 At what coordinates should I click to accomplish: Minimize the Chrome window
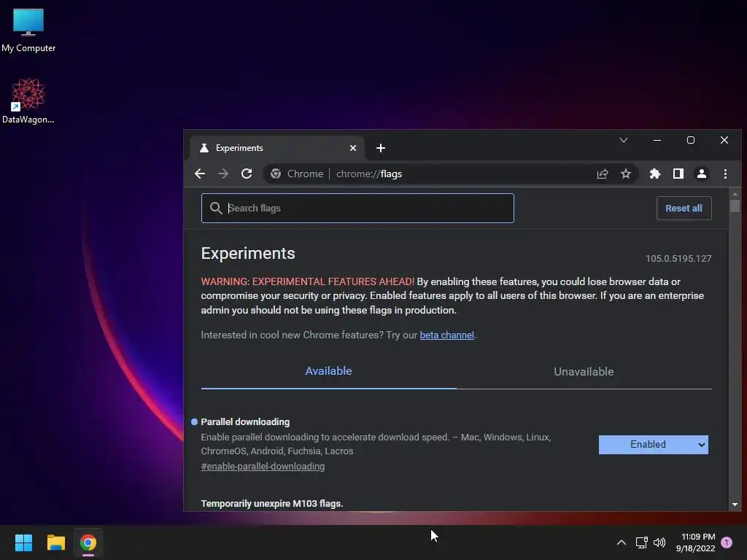[657, 140]
